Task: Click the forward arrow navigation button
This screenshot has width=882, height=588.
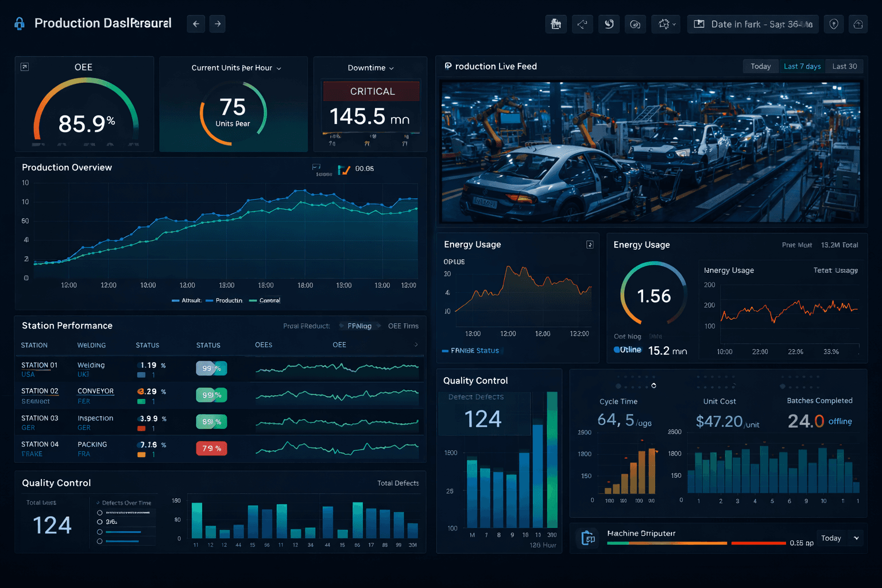Action: pyautogui.click(x=218, y=24)
